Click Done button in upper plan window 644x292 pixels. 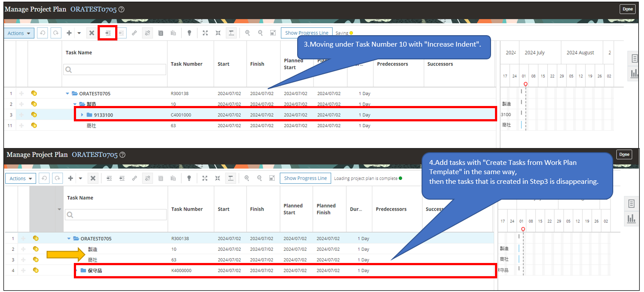click(x=627, y=9)
